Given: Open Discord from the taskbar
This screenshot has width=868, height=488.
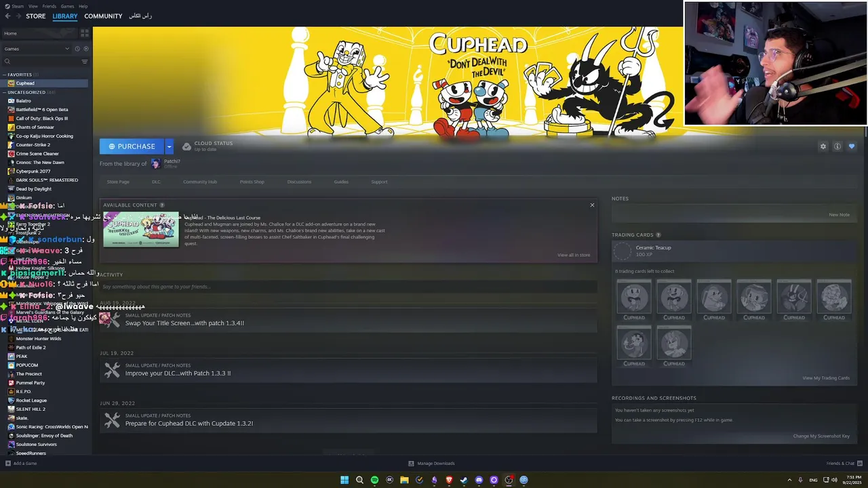Looking at the screenshot, I should (x=479, y=480).
